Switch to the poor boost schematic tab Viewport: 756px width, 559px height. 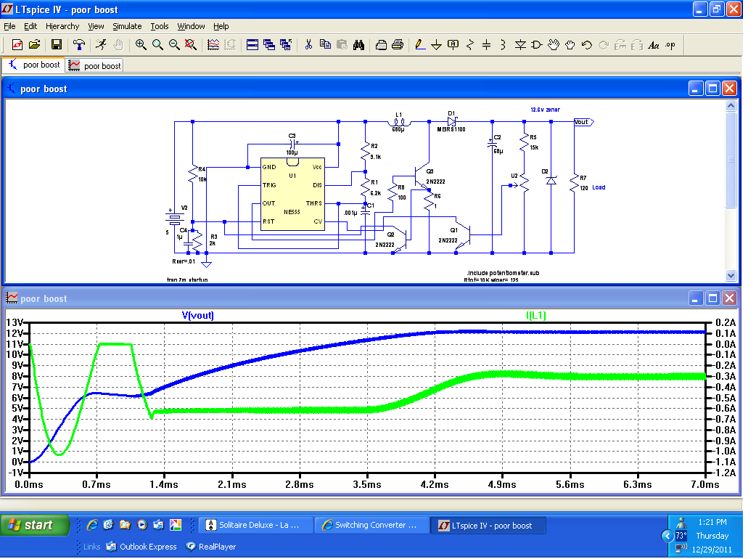[34, 65]
